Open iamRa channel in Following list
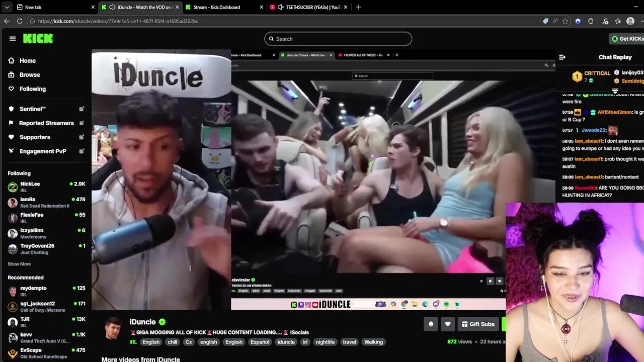The width and height of the screenshot is (644, 362). 46,202
